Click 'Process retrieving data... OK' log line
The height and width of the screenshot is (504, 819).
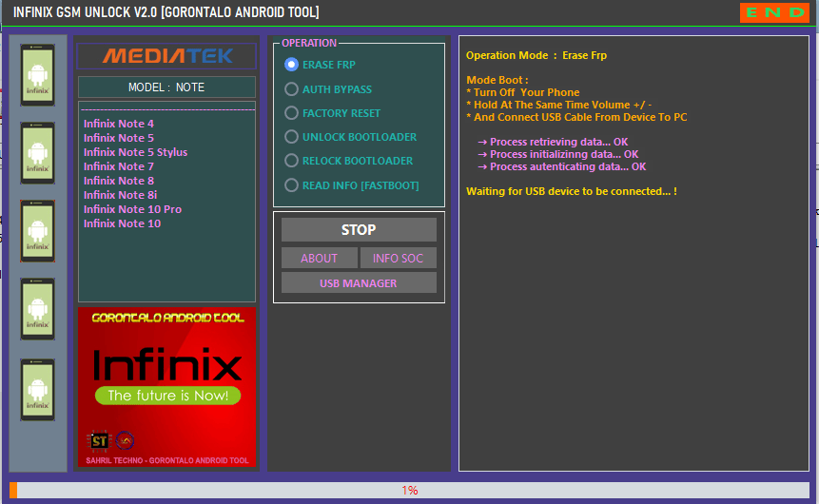pos(553,142)
